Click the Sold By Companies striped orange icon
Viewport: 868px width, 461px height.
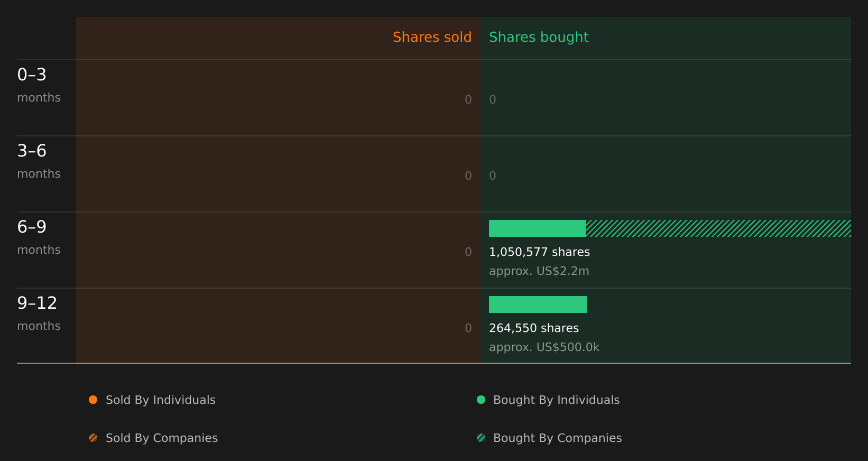coord(93,438)
